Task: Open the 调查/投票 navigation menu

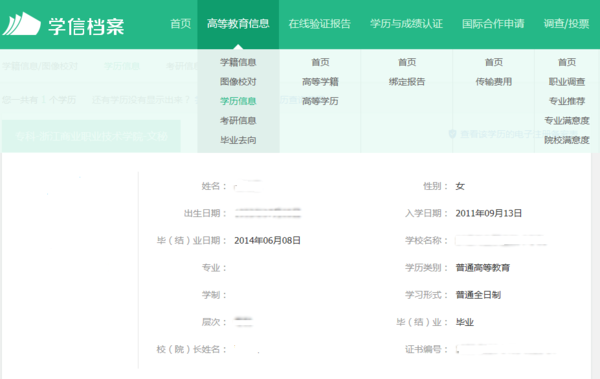Action: pos(566,24)
